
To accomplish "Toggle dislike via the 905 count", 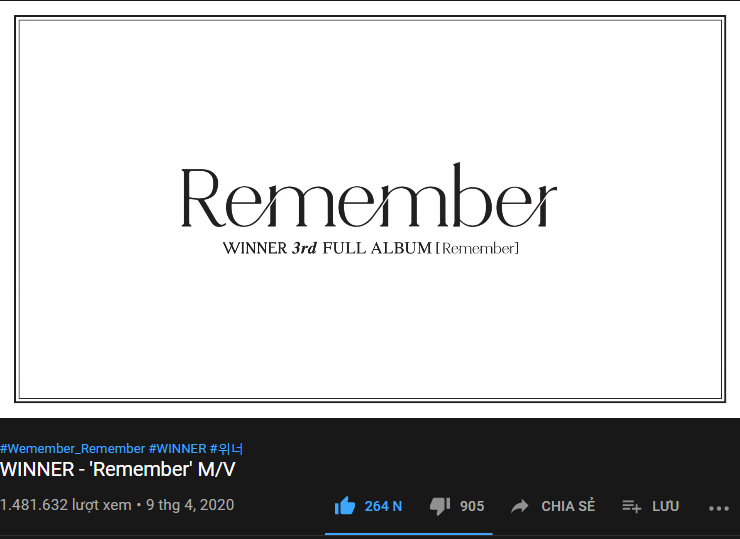I will coord(472,506).
